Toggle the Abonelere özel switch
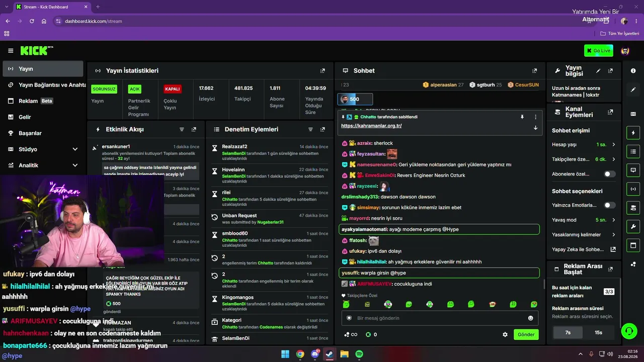This screenshot has height=362, width=644. 610,174
